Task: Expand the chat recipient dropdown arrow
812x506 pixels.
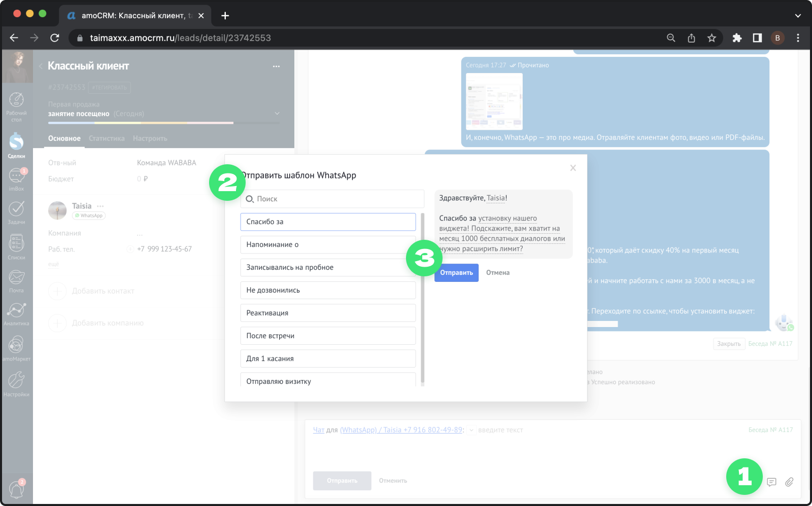Action: pos(471,430)
